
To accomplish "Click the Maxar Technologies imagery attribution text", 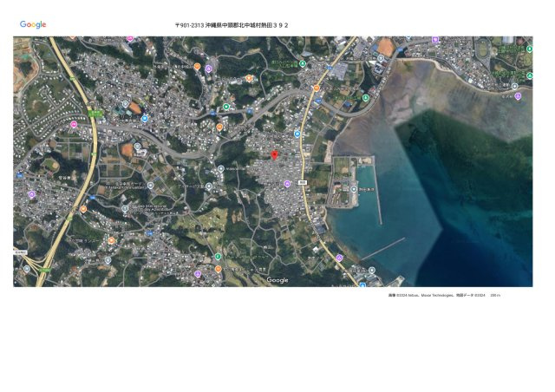I will coord(437,295).
